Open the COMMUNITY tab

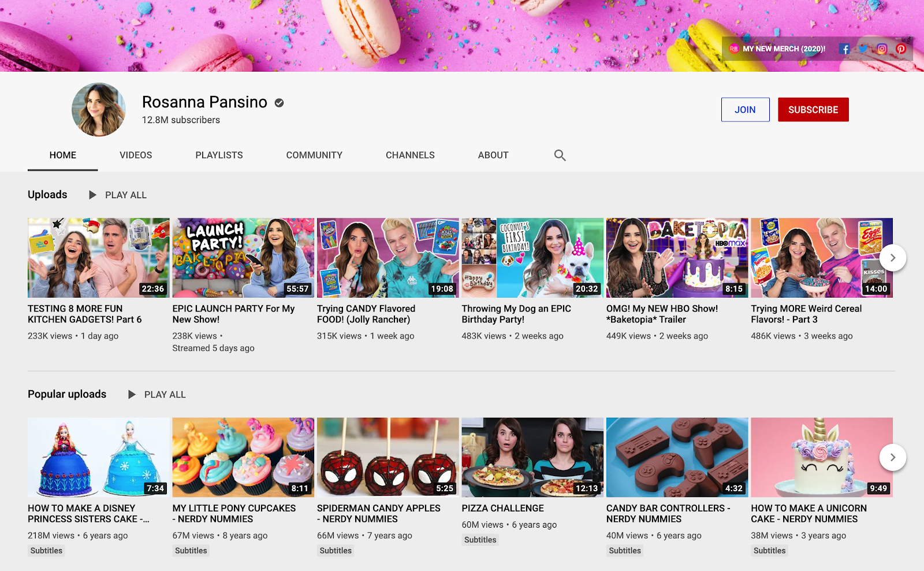314,155
